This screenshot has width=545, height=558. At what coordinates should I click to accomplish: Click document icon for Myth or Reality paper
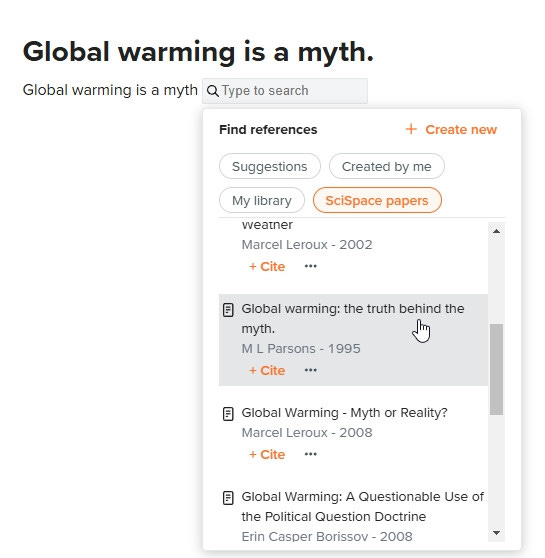tap(228, 414)
